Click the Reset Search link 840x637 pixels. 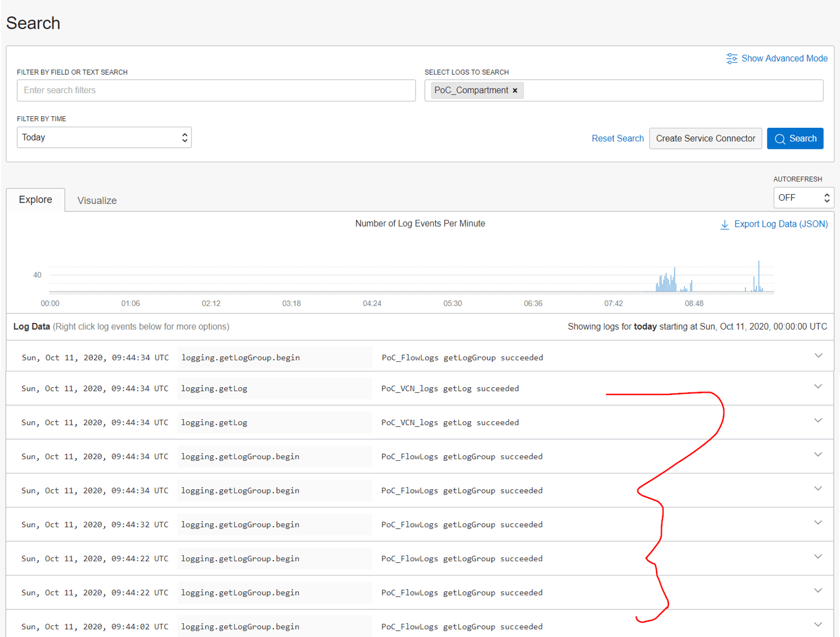tap(618, 138)
